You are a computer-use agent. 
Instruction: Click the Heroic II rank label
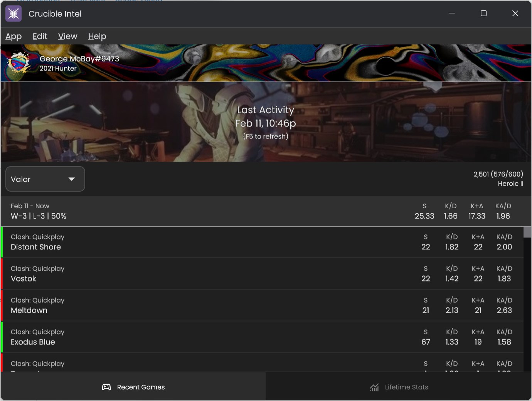coord(510,184)
